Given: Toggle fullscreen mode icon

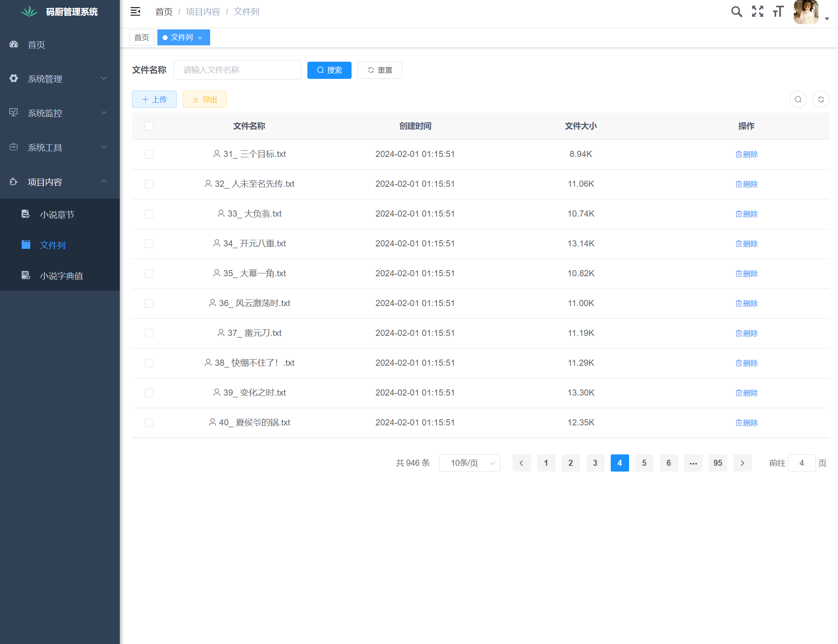Looking at the screenshot, I should point(757,11).
